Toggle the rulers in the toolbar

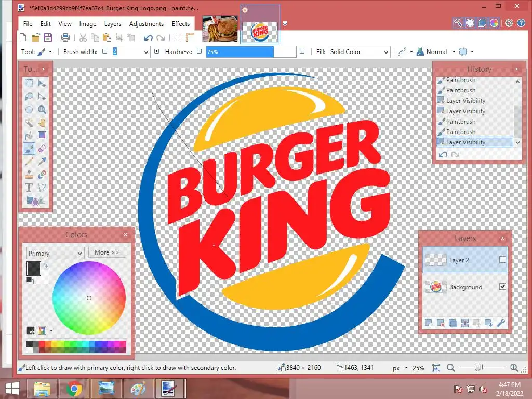(190, 37)
